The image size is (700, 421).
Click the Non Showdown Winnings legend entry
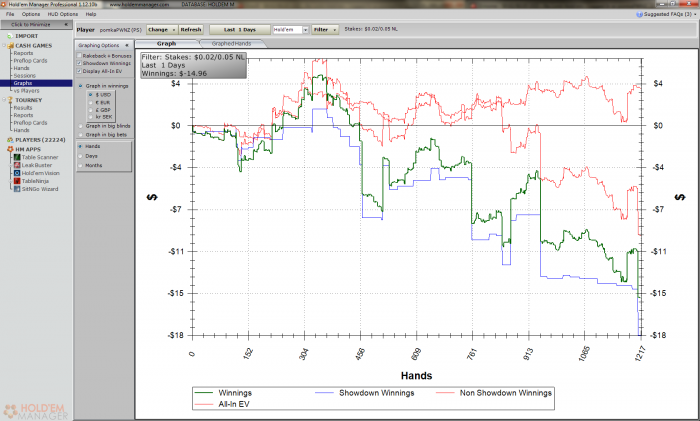point(494,393)
